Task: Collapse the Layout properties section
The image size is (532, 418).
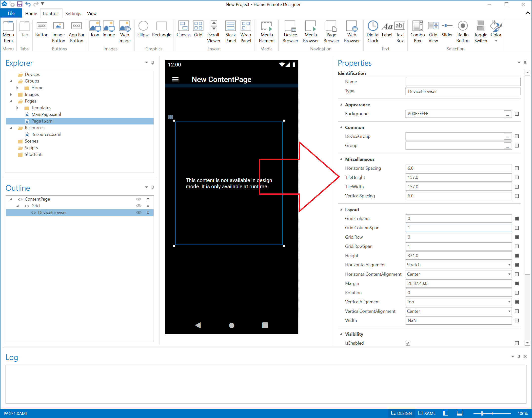Action: [x=341, y=209]
